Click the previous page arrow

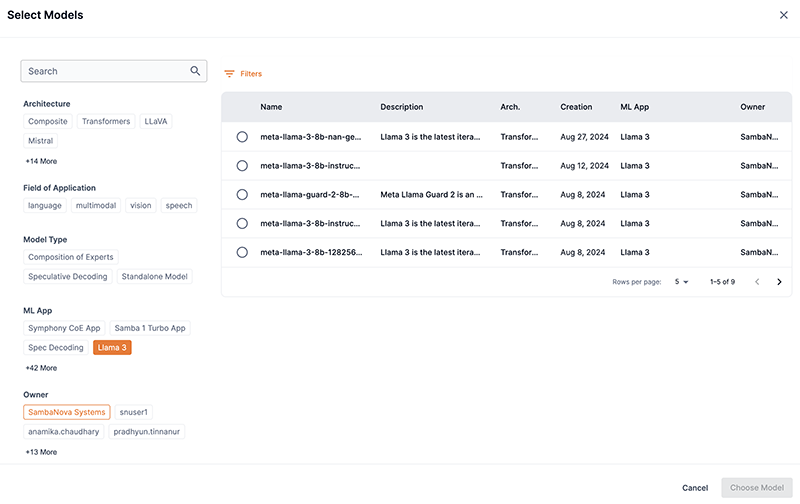tap(755, 282)
